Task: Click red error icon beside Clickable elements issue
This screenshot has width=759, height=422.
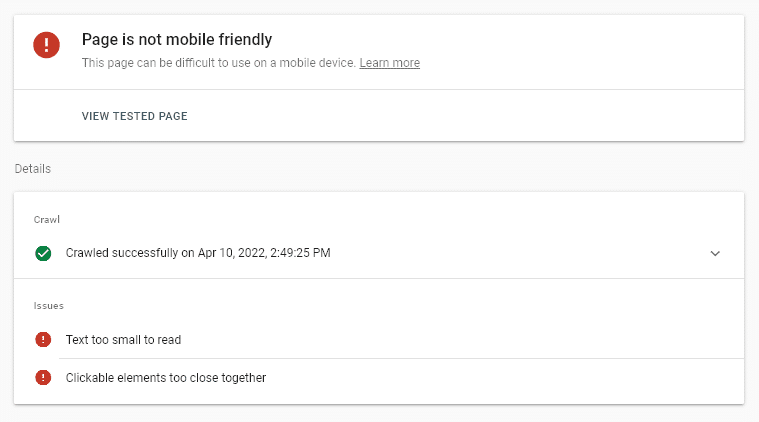Action: [43, 377]
